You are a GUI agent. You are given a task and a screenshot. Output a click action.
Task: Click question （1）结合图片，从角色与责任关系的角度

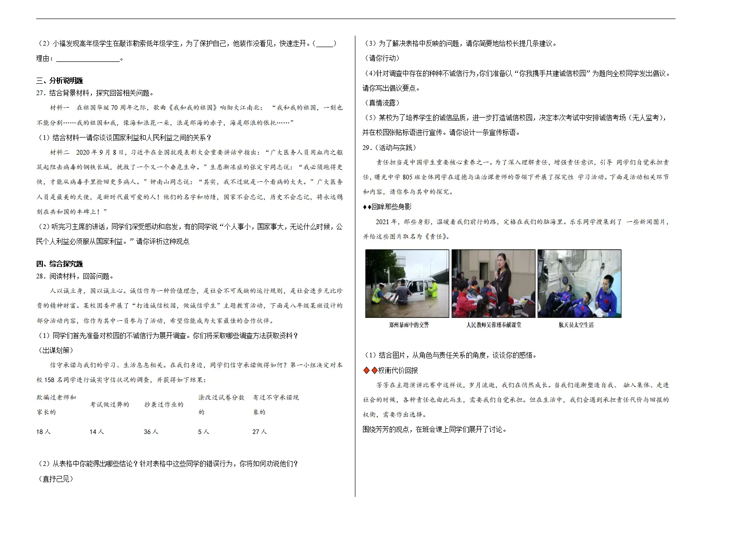[x=451, y=355]
